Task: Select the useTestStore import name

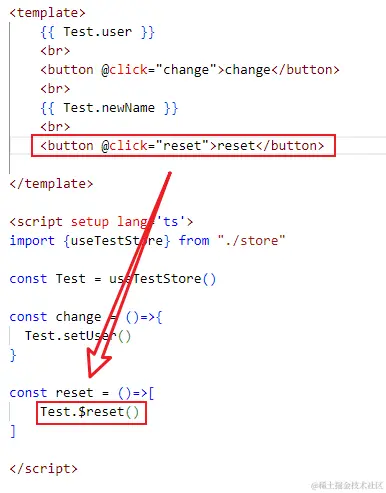Action: (117, 241)
